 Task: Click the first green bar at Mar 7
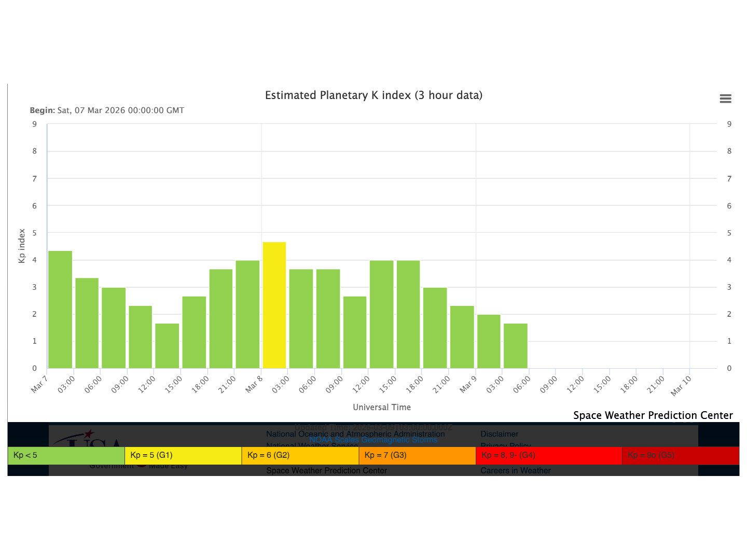[60, 310]
